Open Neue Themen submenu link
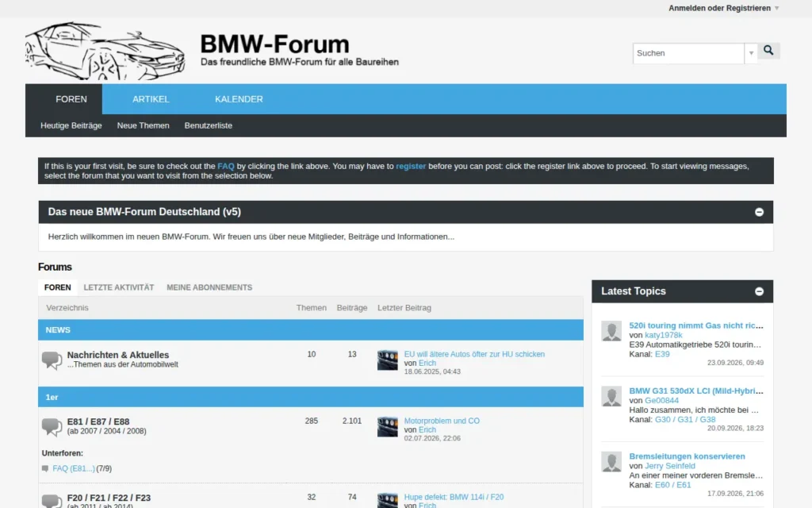The width and height of the screenshot is (812, 508). 143,125
